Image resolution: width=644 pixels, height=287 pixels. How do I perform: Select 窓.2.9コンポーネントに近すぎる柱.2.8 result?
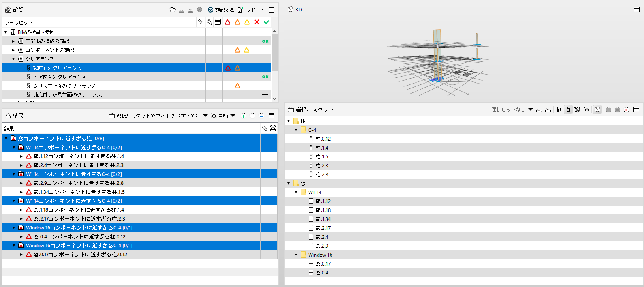[x=140, y=183]
